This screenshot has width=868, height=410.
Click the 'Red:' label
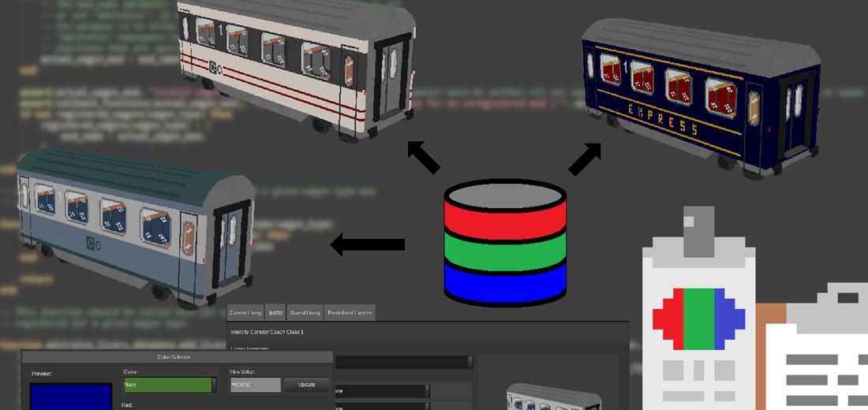click(129, 405)
